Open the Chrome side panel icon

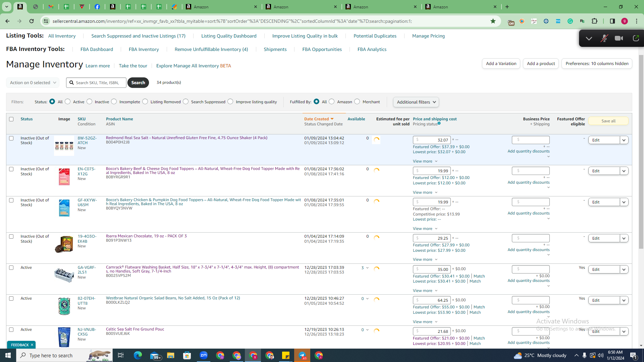(x=612, y=21)
